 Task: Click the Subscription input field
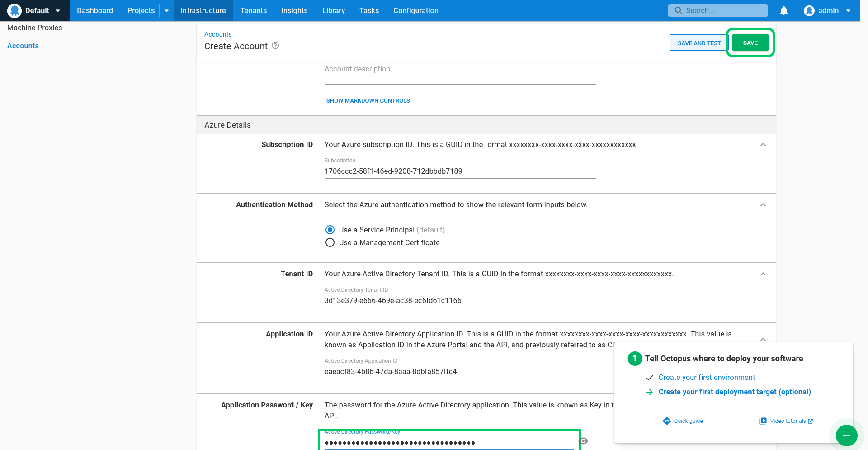pyautogui.click(x=460, y=171)
